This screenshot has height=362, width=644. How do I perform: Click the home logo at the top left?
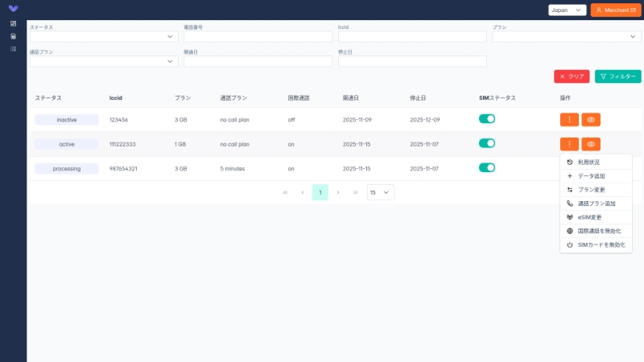click(13, 9)
